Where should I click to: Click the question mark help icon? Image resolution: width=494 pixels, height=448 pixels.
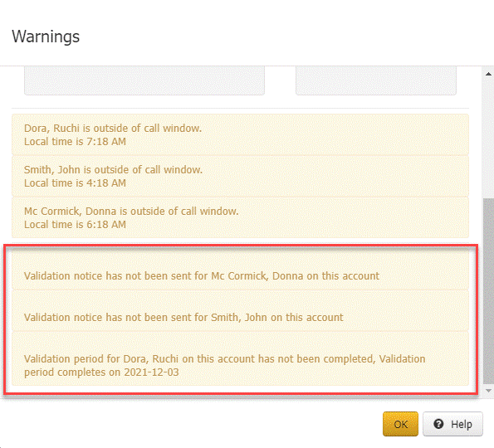(x=438, y=424)
